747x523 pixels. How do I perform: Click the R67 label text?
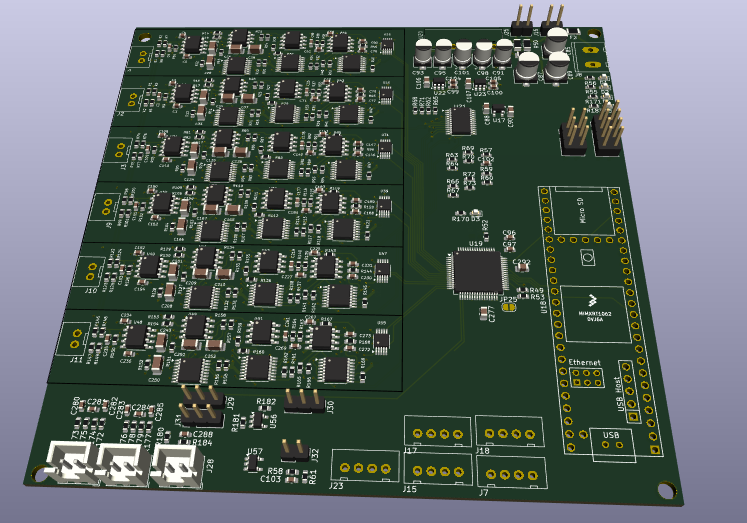[x=453, y=190]
